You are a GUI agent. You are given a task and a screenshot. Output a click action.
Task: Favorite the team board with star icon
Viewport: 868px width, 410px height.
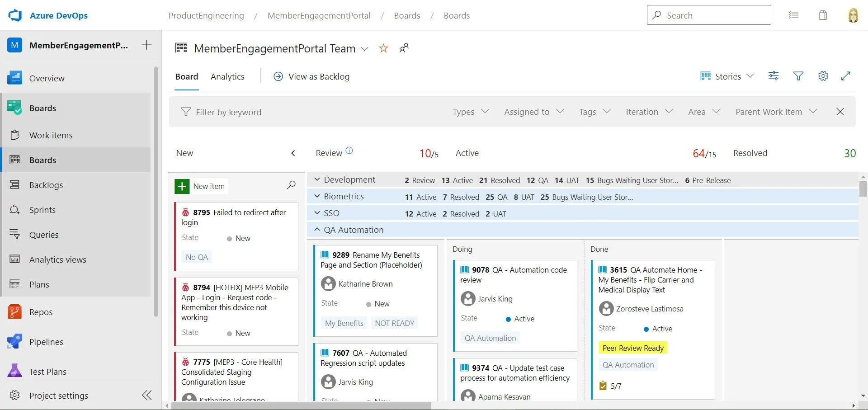[x=383, y=48]
